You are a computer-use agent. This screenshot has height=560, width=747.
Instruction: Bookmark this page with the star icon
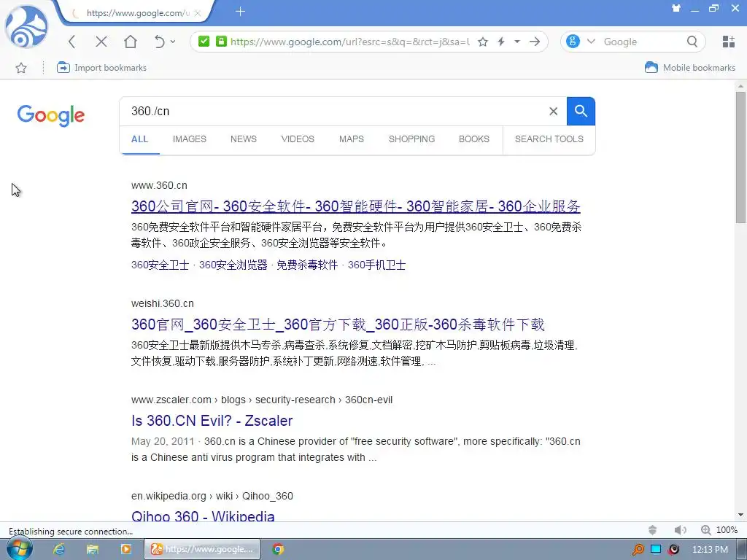(483, 42)
